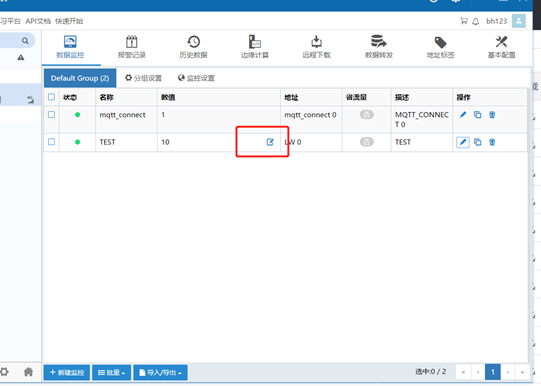Viewport: 541px width, 386px height.
Task: Click the trash delete icon for mqtt_connect
Action: point(492,115)
